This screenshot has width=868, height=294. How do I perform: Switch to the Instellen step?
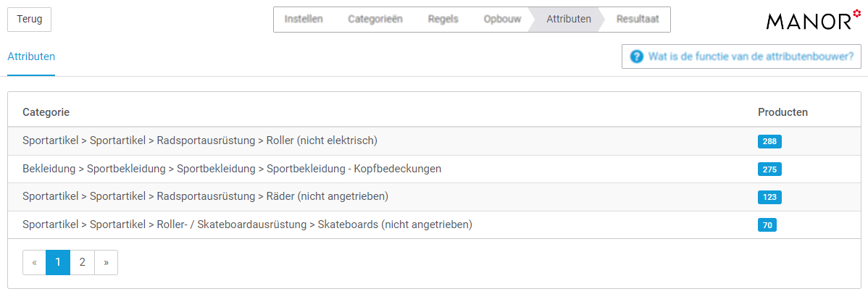tap(304, 20)
